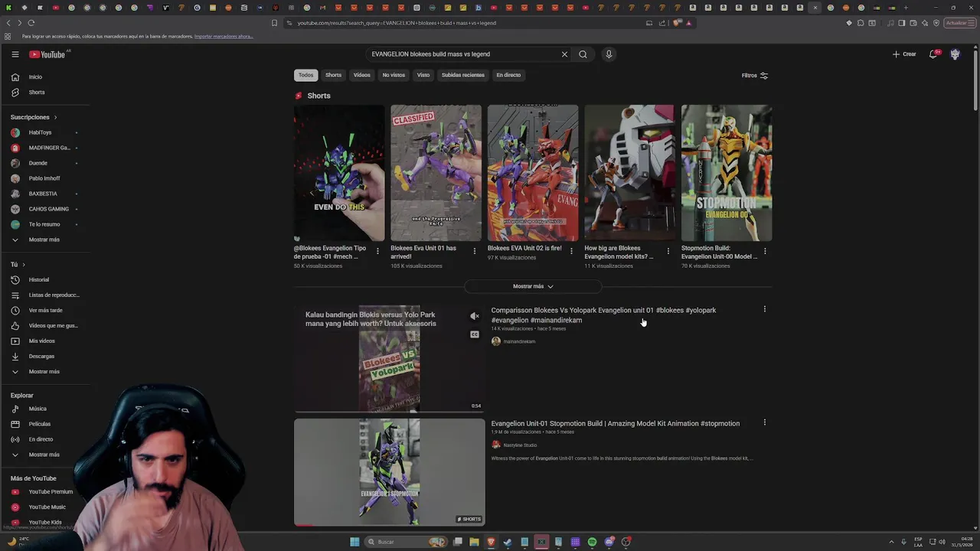This screenshot has width=980, height=551.
Task: Select the Vídeos filter chip
Action: tap(362, 75)
